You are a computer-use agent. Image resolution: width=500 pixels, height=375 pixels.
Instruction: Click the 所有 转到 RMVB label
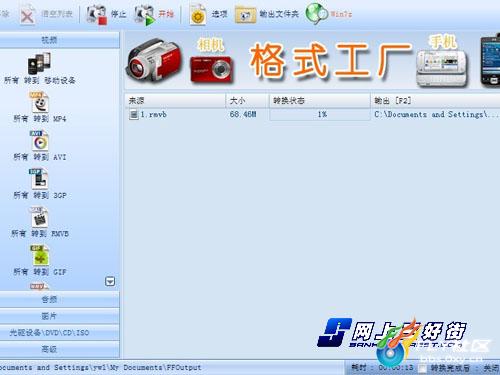tap(40, 234)
